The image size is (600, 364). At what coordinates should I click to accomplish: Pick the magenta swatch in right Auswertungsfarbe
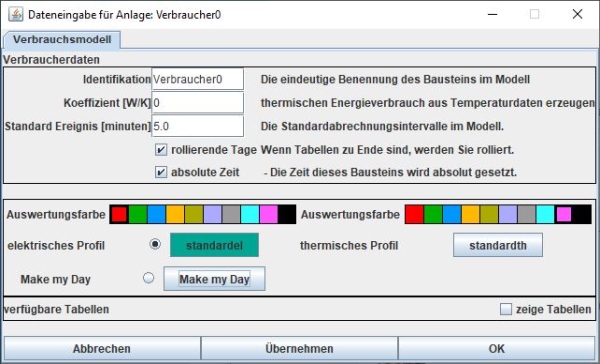point(564,214)
